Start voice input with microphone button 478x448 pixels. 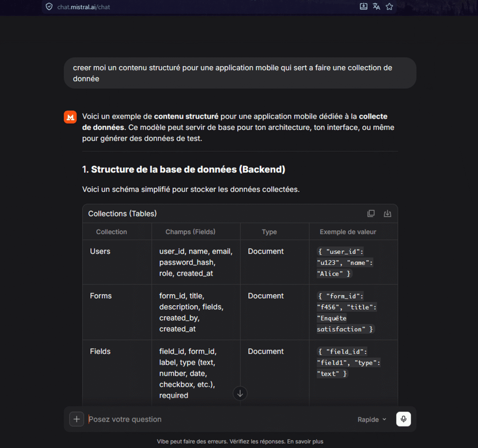(x=403, y=419)
